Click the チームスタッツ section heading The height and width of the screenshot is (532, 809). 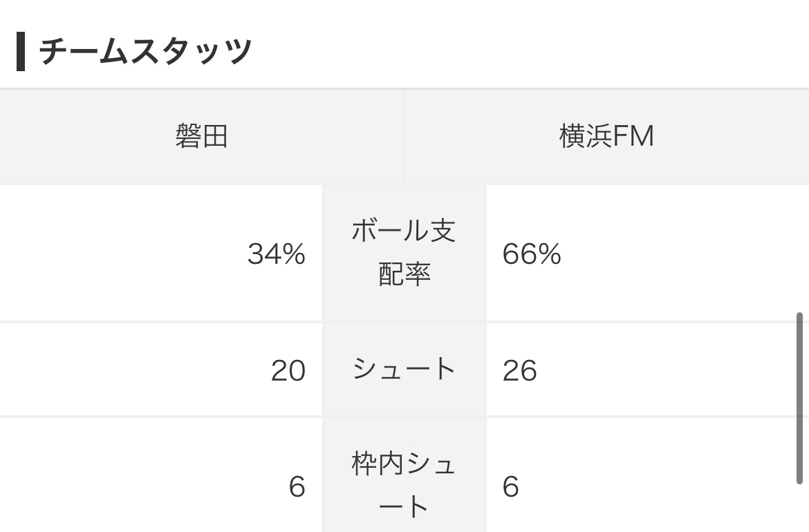145,52
